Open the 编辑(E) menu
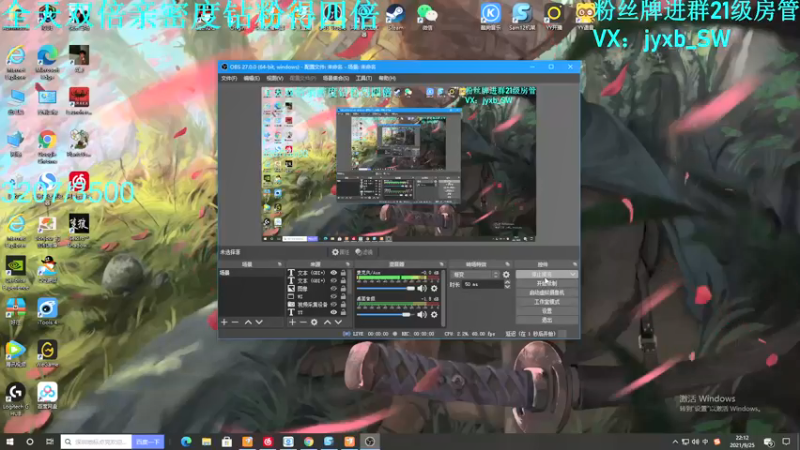Viewport: 800px width, 450px height. pyautogui.click(x=252, y=78)
